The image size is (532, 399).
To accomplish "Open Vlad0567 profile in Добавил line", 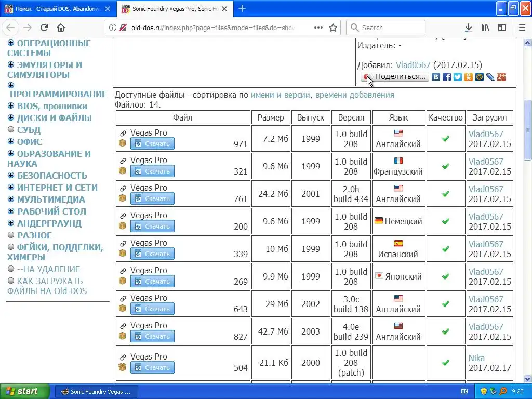I will tap(413, 65).
